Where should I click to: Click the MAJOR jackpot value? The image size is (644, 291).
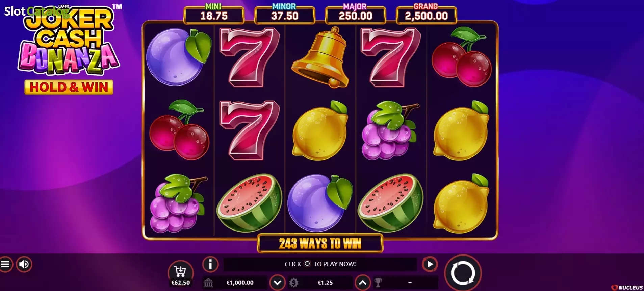[356, 16]
